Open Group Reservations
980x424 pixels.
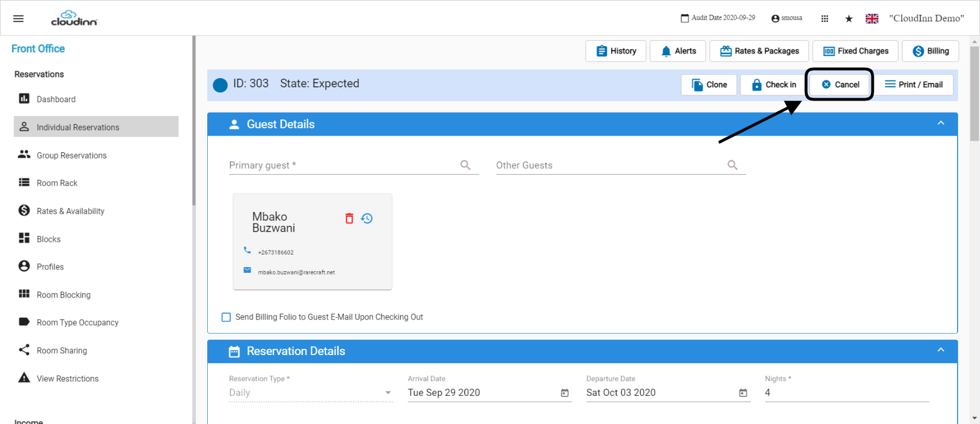point(96,155)
